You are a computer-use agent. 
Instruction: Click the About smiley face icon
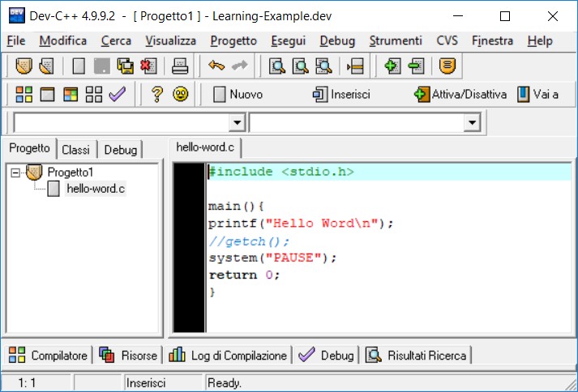click(181, 94)
